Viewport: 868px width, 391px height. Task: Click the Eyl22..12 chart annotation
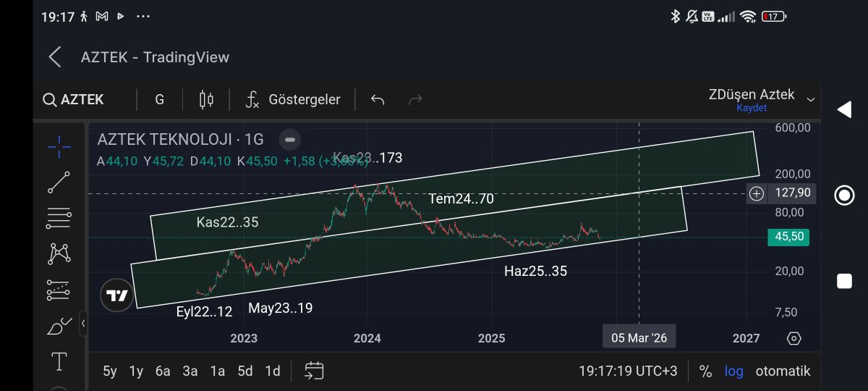point(205,312)
